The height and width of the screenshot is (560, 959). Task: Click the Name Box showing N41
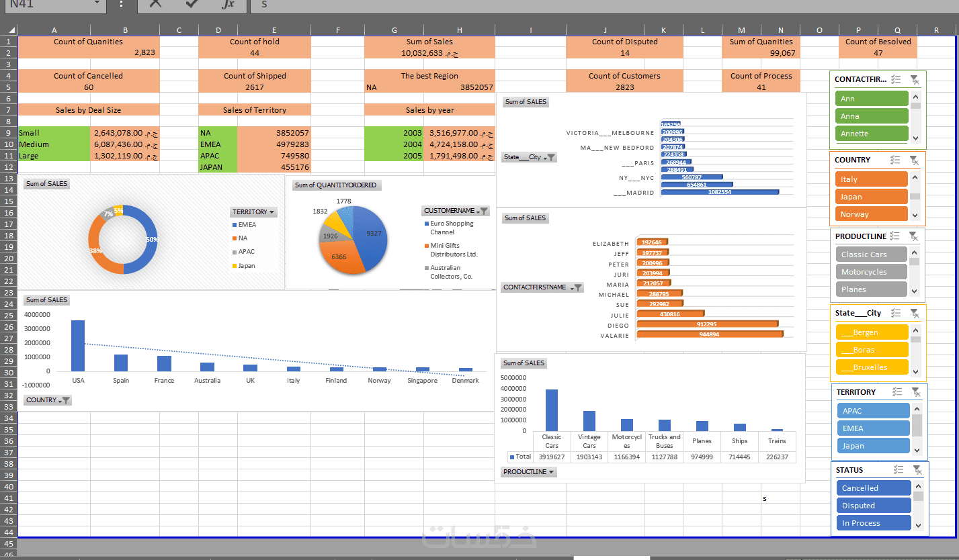tap(53, 4)
